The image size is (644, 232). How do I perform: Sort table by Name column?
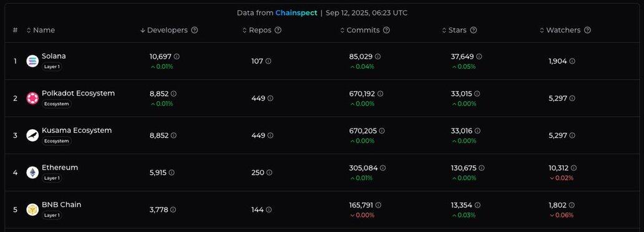coord(41,30)
